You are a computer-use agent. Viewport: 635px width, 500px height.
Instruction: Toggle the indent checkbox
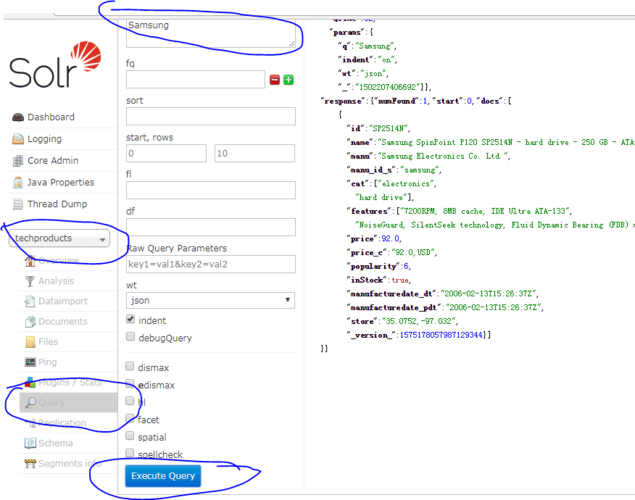pos(130,319)
